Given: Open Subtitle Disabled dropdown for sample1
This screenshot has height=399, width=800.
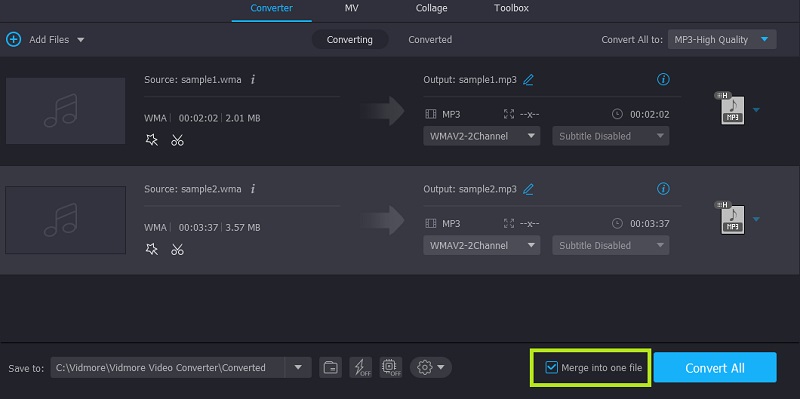Looking at the screenshot, I should pyautogui.click(x=611, y=136).
